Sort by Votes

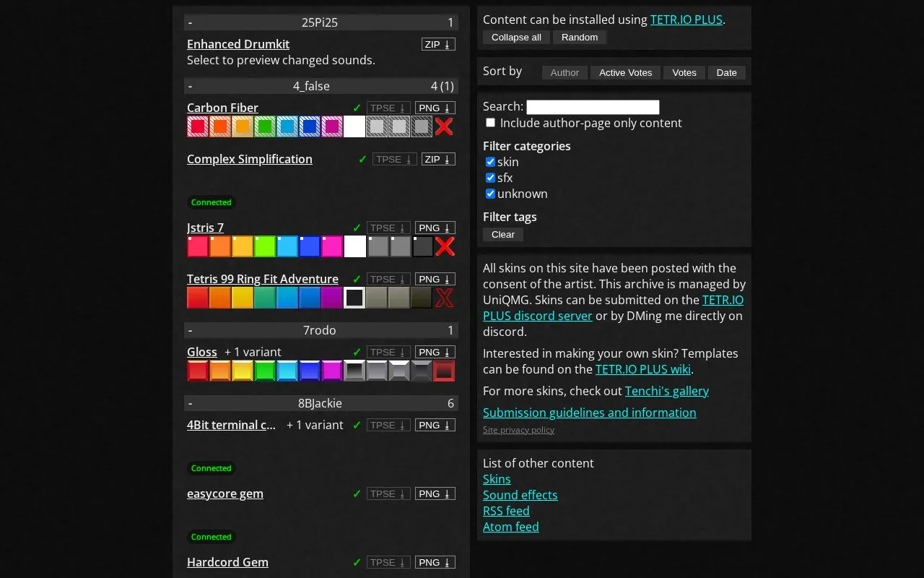(684, 72)
